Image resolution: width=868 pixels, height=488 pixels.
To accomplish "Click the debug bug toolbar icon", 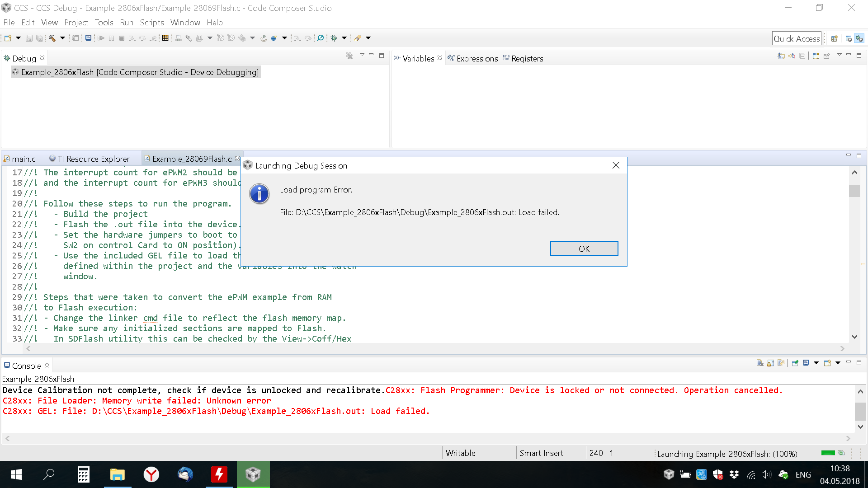I will (x=334, y=38).
